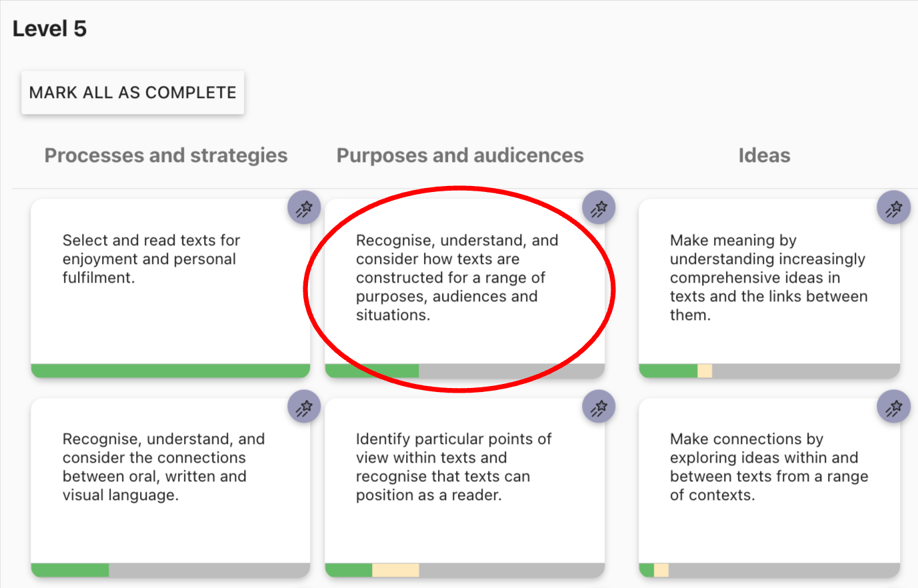Select the Purposes and audiences column heading

[460, 155]
